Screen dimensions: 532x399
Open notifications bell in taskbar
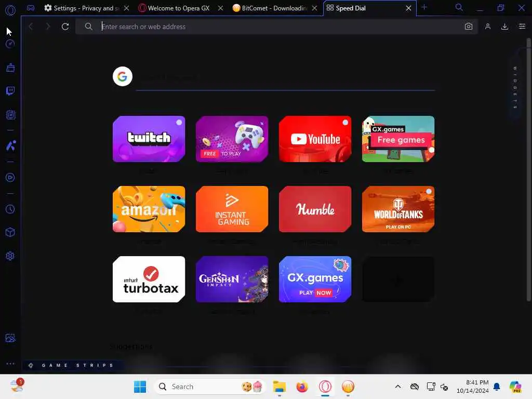497,387
